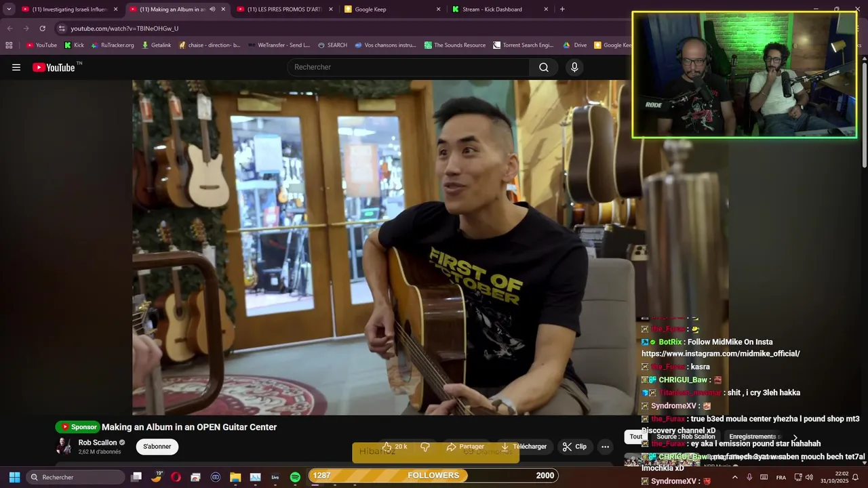Mute the Making an Album tab audio

click(212, 9)
